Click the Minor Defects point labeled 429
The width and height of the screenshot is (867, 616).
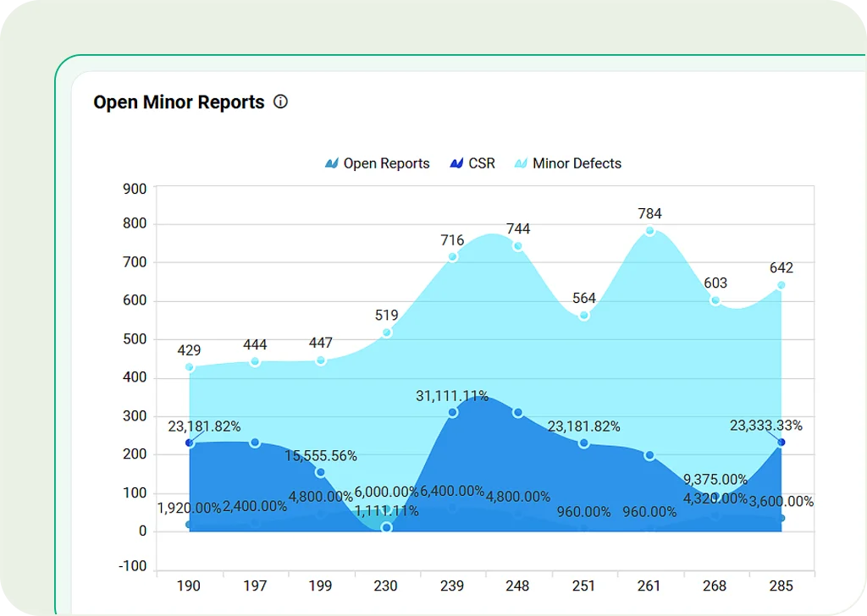point(190,367)
